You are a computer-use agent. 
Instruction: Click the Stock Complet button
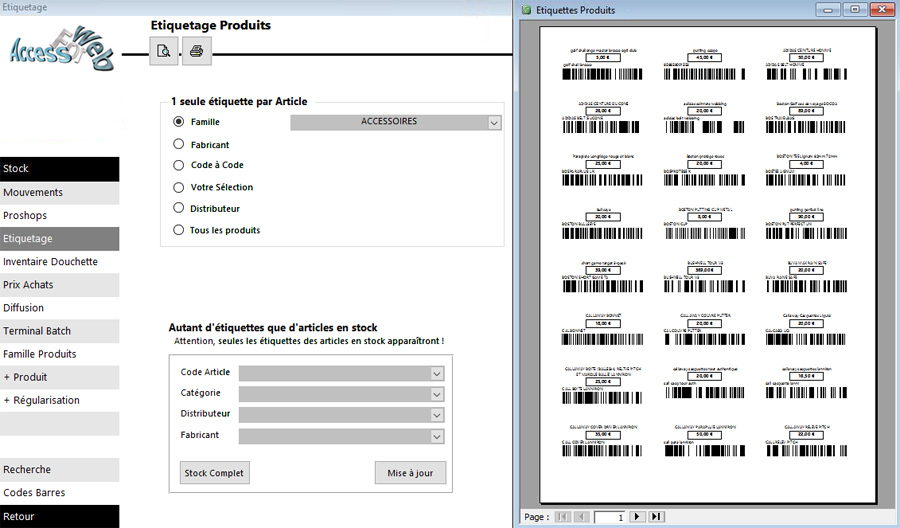(x=213, y=473)
